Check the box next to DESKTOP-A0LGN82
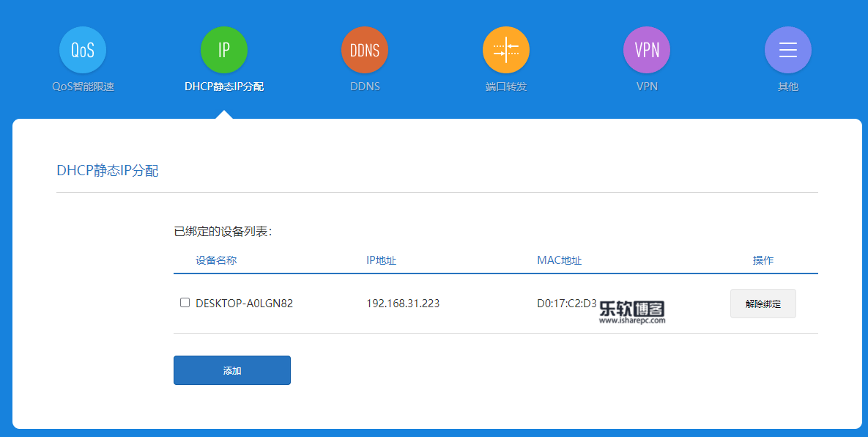Screen dimensions: 868x437 pyautogui.click(x=184, y=301)
